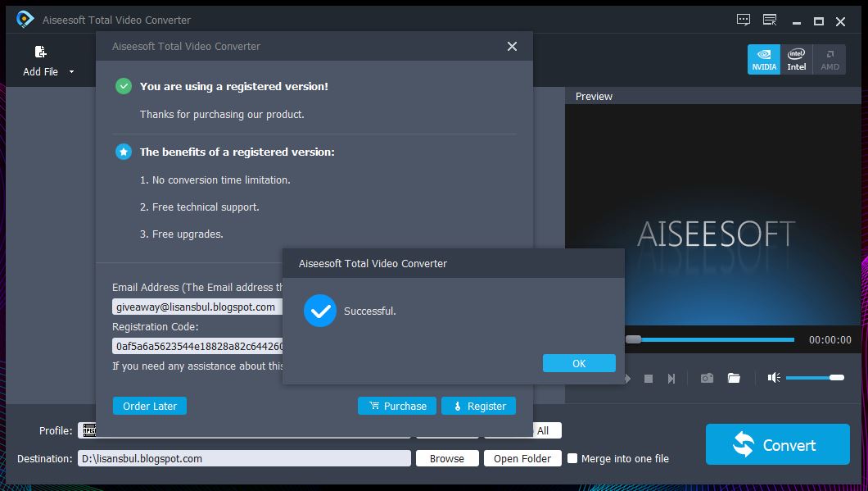Viewport: 868px width, 491px height.
Task: Confirm success by clicking OK
Action: point(579,362)
